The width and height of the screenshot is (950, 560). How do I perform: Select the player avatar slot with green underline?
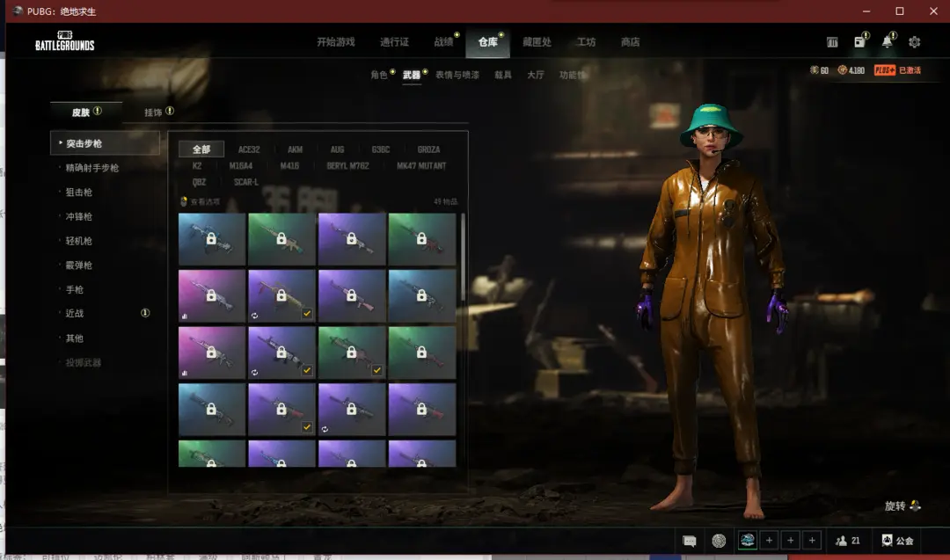pyautogui.click(x=748, y=540)
